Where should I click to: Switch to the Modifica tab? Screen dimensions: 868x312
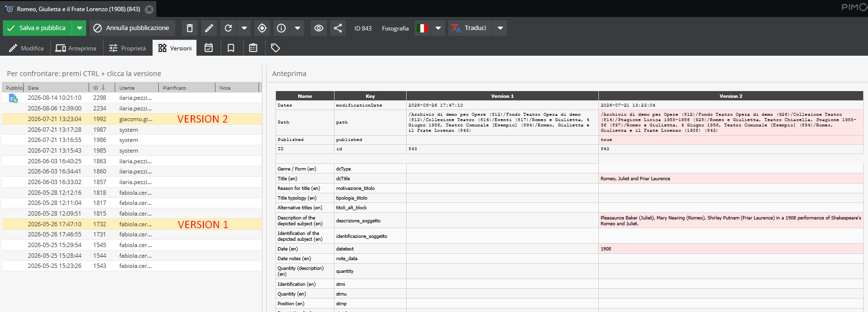pos(26,48)
